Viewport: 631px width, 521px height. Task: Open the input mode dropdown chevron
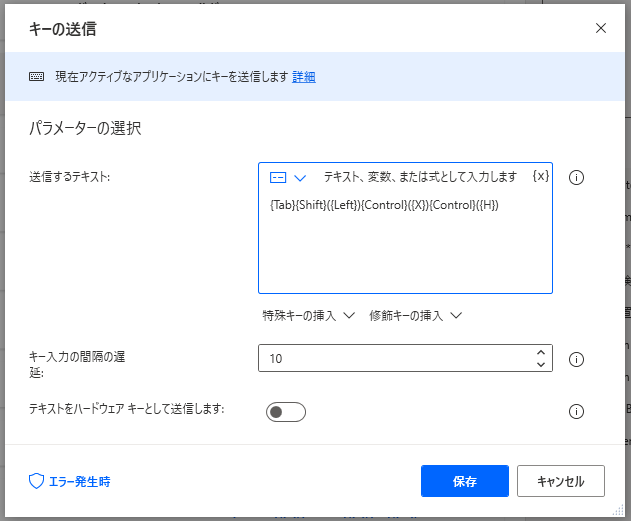299,178
